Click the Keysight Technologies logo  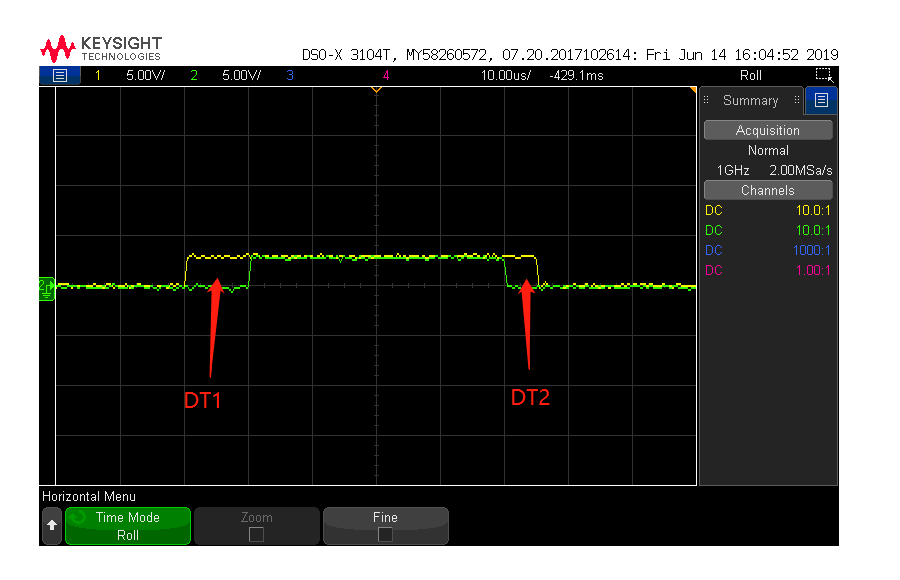101,49
